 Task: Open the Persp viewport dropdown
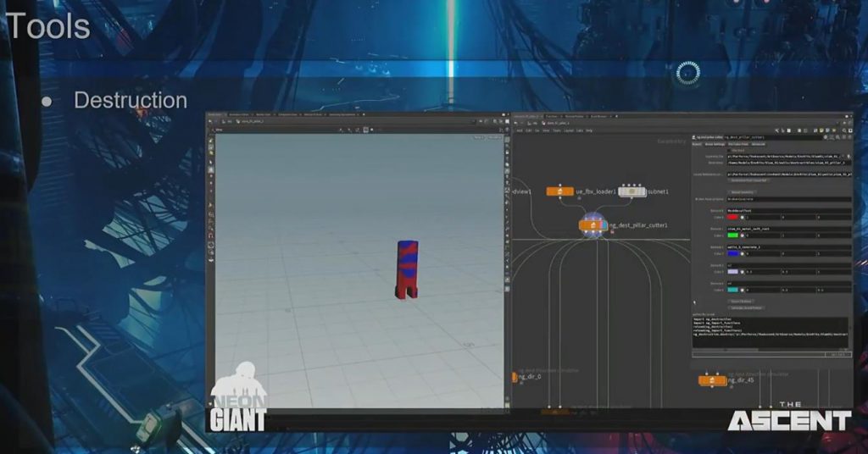480,137
